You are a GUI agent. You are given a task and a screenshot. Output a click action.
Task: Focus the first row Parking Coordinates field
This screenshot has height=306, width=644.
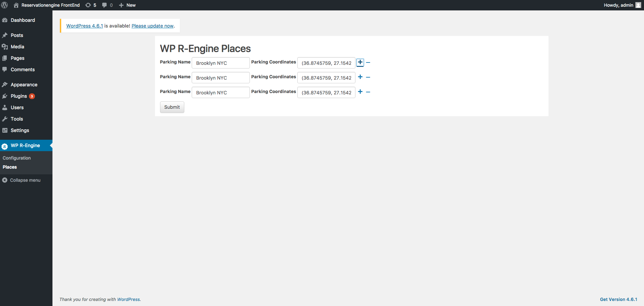(x=326, y=63)
